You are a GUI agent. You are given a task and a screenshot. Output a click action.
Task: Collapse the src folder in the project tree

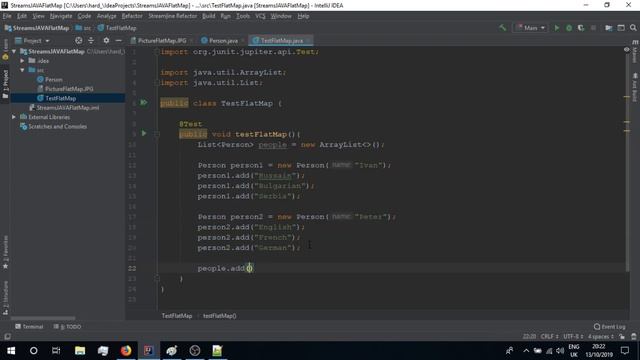click(22, 70)
